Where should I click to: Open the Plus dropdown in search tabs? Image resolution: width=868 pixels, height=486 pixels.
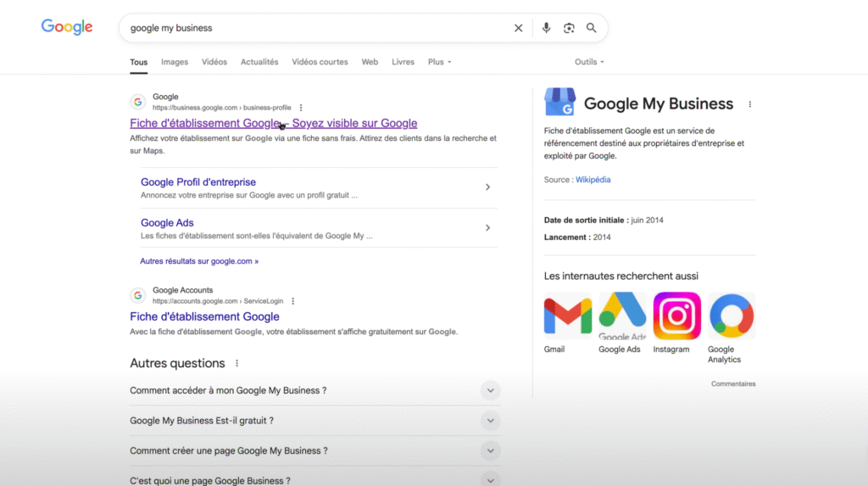[x=439, y=62]
